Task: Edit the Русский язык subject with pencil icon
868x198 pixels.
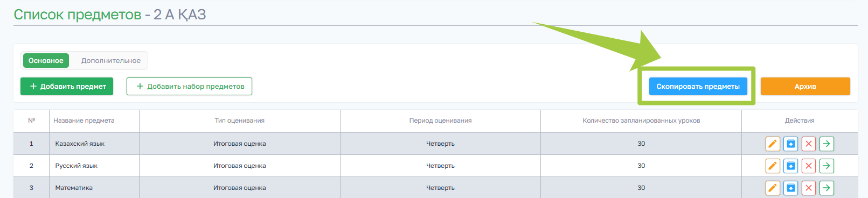Action: pos(773,166)
